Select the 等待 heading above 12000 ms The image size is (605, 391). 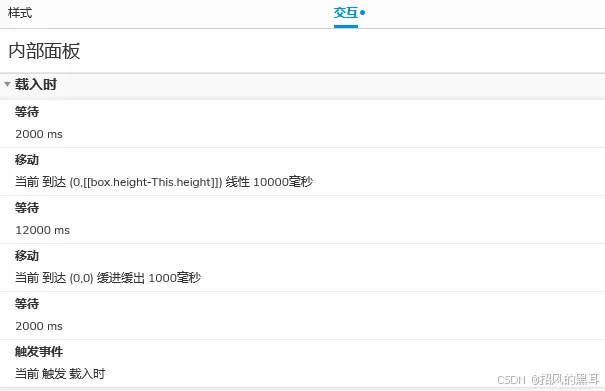coord(27,208)
